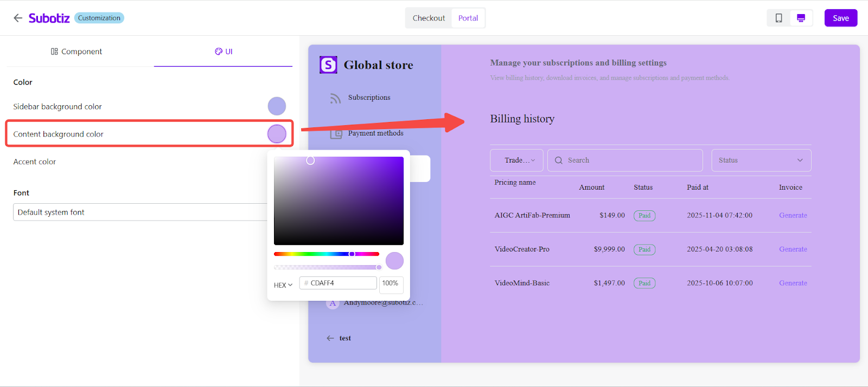Click the Subscriptions feed icon in sidebar
This screenshot has width=868, height=387.
[x=335, y=98]
